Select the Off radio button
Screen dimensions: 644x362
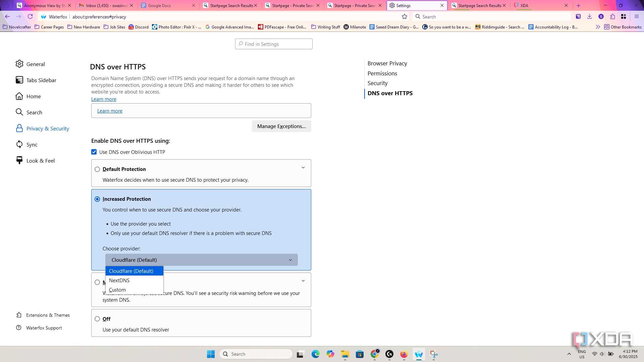tap(97, 319)
